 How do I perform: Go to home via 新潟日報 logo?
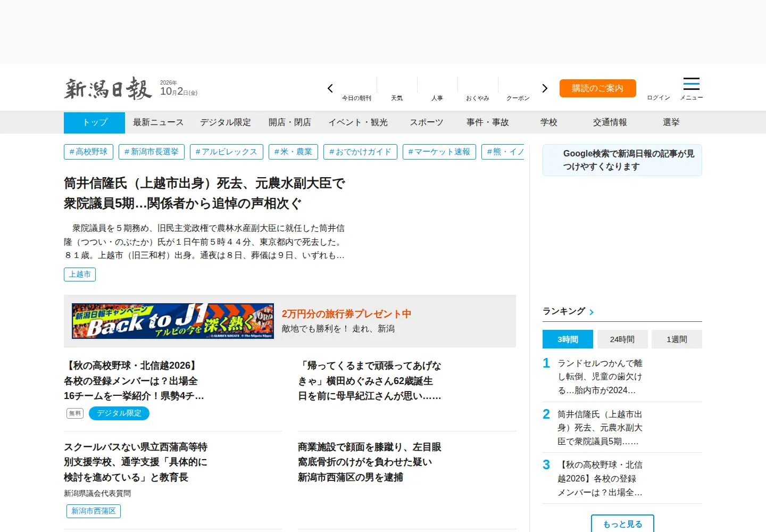click(108, 88)
